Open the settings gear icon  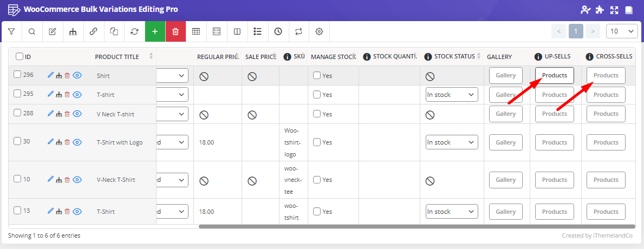(320, 31)
